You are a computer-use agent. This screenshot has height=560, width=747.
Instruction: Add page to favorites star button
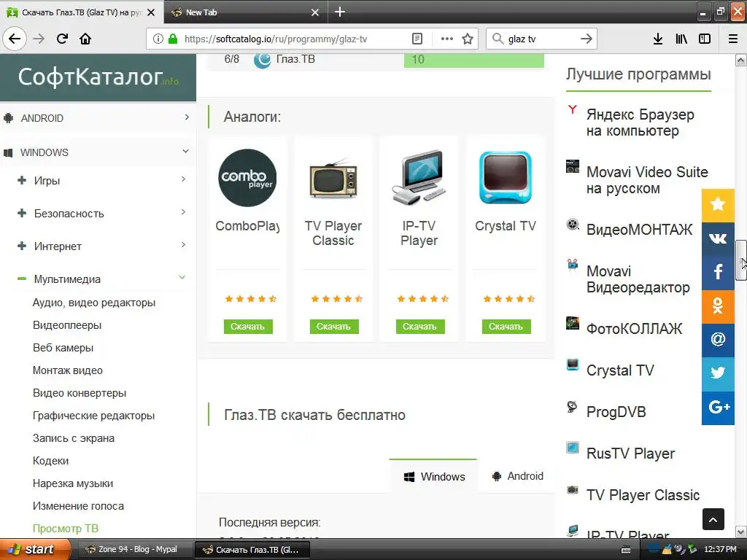point(718,205)
